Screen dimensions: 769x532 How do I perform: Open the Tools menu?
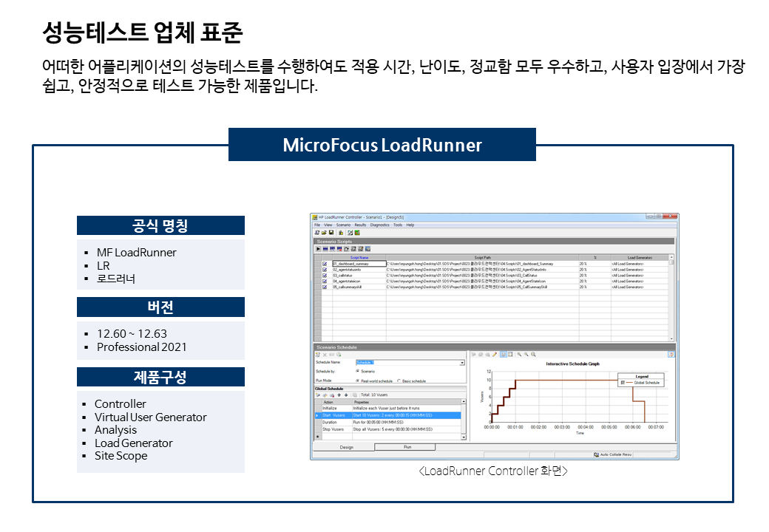tap(398, 225)
